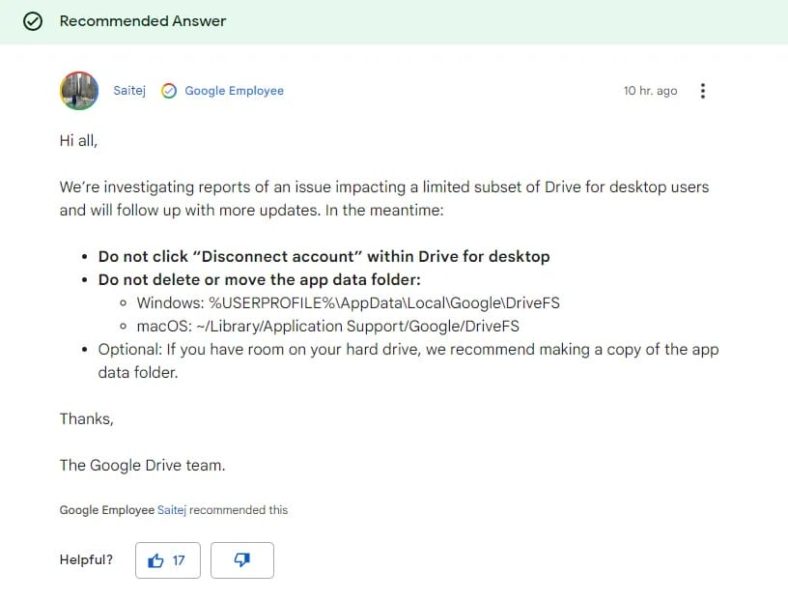The width and height of the screenshot is (788, 600).
Task: Click the 'Recommended Answer' banner title
Action: 143,21
